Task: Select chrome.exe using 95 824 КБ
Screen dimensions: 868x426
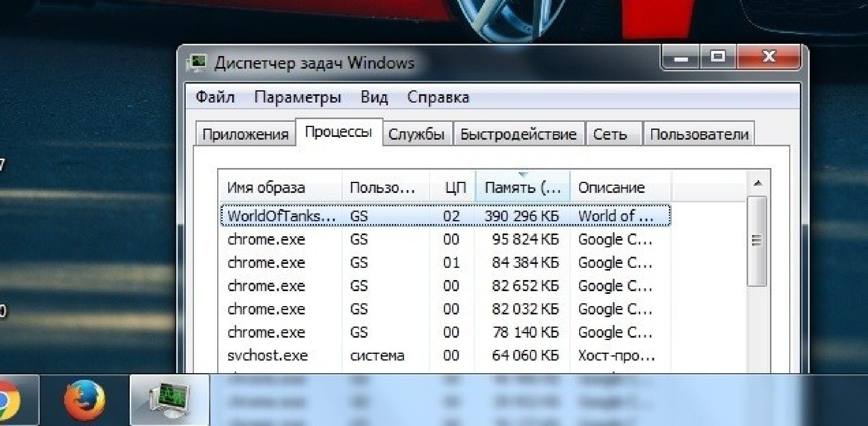Action: pos(445,239)
